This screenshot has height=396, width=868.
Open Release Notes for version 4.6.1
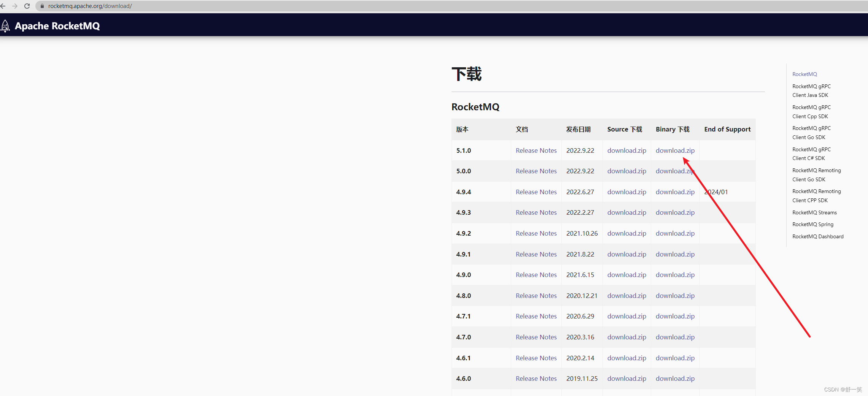[536, 358]
